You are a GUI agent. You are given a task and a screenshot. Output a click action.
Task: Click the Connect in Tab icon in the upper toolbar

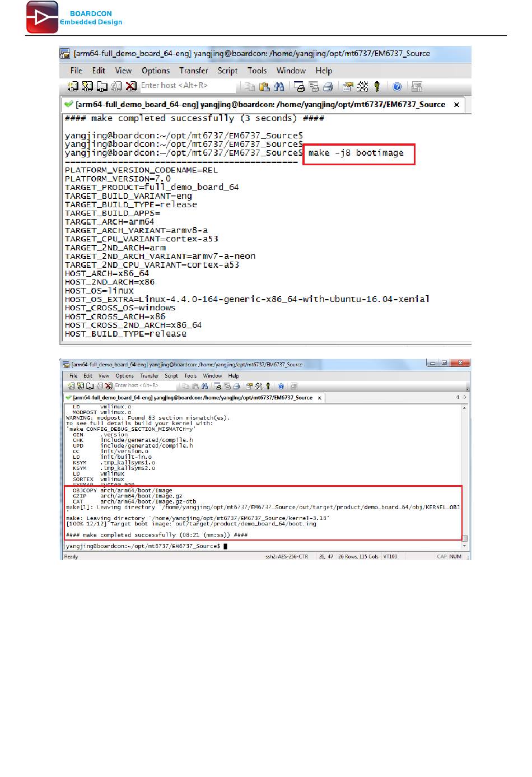click(102, 86)
